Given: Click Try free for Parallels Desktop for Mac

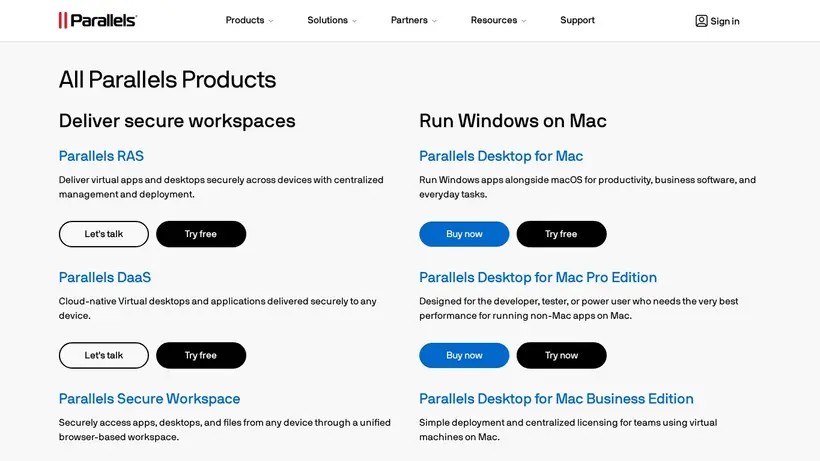Looking at the screenshot, I should (x=561, y=234).
